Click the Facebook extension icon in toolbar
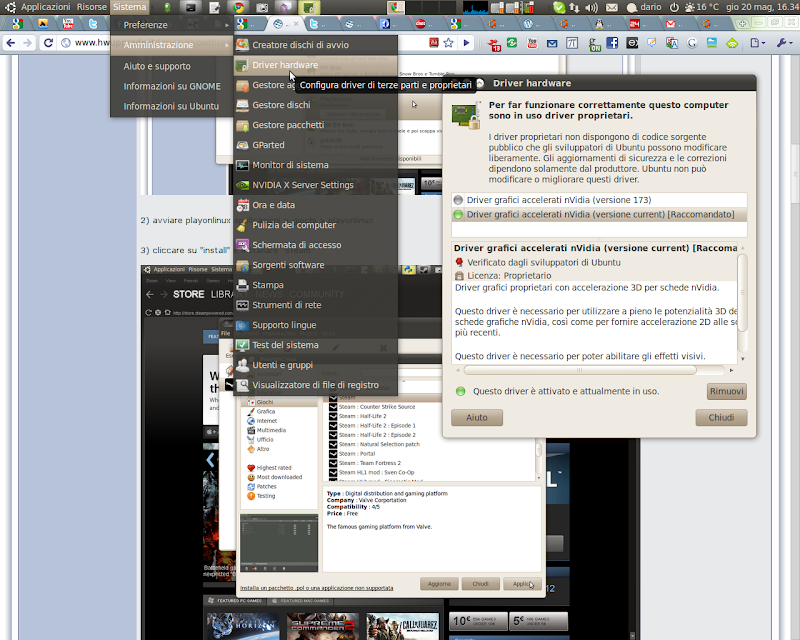Image resolution: width=800 pixels, height=640 pixels. click(x=612, y=43)
